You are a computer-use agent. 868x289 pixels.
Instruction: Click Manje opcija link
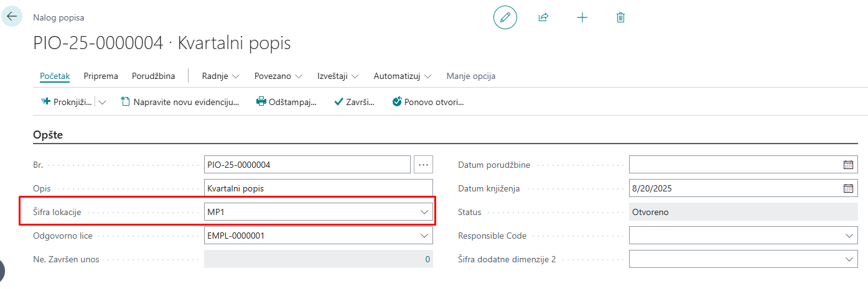pyautogui.click(x=470, y=76)
